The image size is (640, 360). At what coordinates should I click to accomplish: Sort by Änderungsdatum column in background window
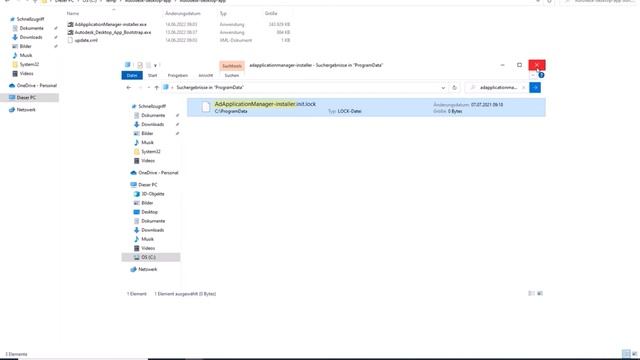tap(182, 13)
